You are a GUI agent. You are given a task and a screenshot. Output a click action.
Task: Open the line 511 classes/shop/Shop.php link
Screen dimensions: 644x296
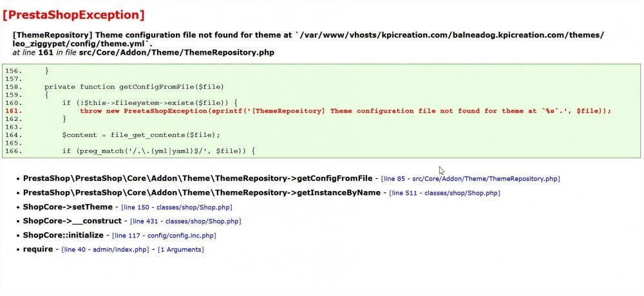(444, 193)
